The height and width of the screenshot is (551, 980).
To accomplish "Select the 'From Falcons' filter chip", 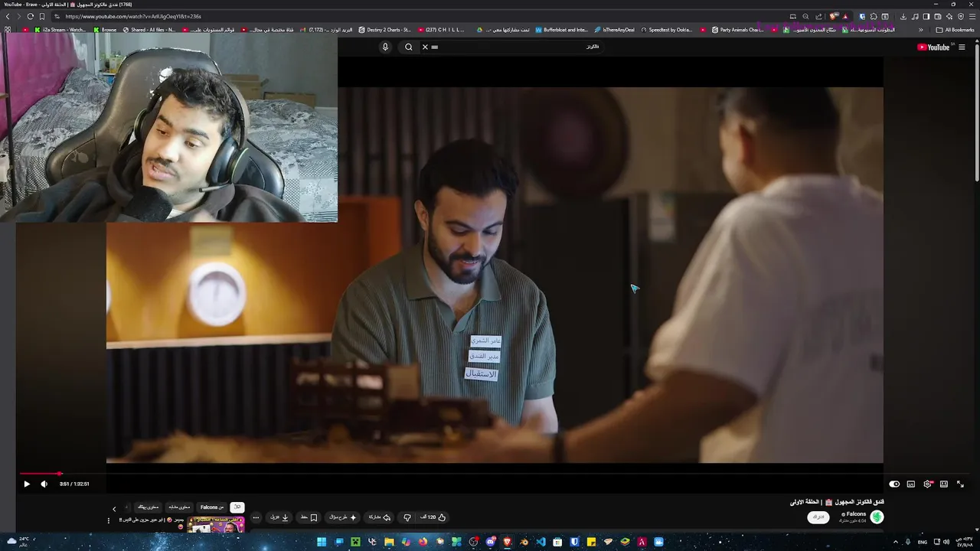I will point(212,507).
